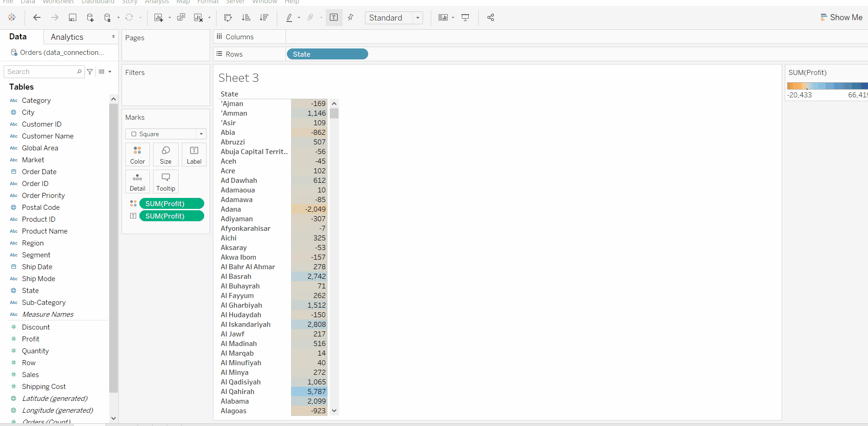Click the Label button on Marks card
The width and height of the screenshot is (868, 426).
[x=194, y=154]
